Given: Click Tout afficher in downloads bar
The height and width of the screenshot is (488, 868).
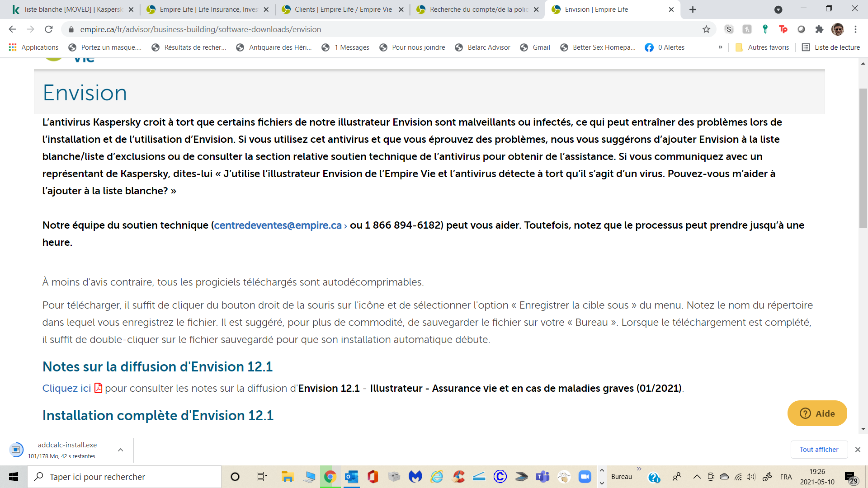Looking at the screenshot, I should (x=819, y=450).
